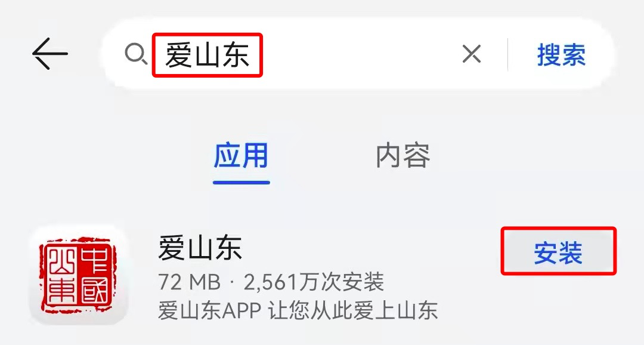The image size is (644, 345).
Task: Install the app with 安装 button
Action: (559, 251)
